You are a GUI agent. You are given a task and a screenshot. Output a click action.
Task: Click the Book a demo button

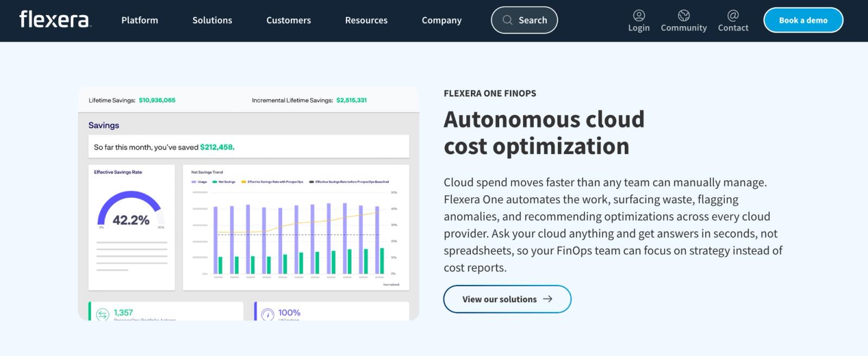(x=803, y=20)
